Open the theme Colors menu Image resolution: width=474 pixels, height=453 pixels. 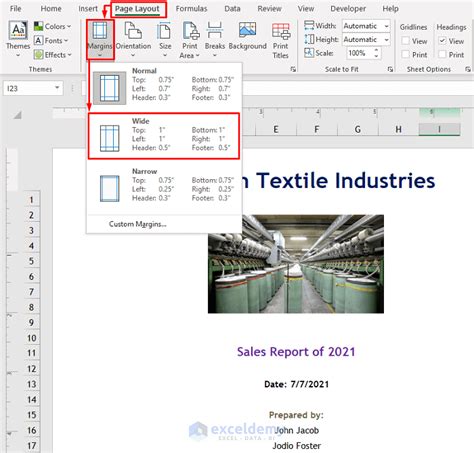53,26
